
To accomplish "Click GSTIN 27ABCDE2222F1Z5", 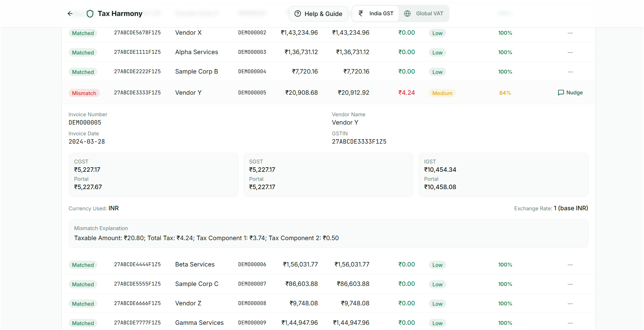I will point(137,71).
